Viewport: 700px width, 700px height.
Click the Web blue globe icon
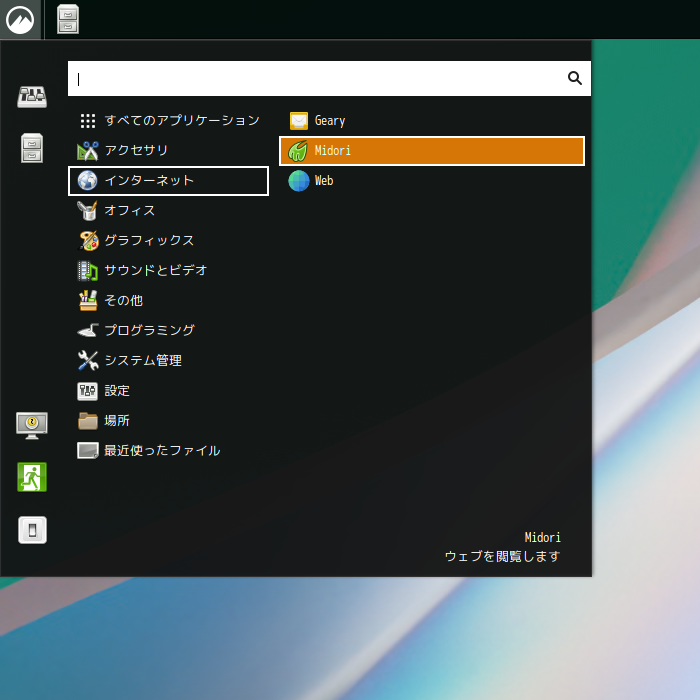tap(299, 181)
